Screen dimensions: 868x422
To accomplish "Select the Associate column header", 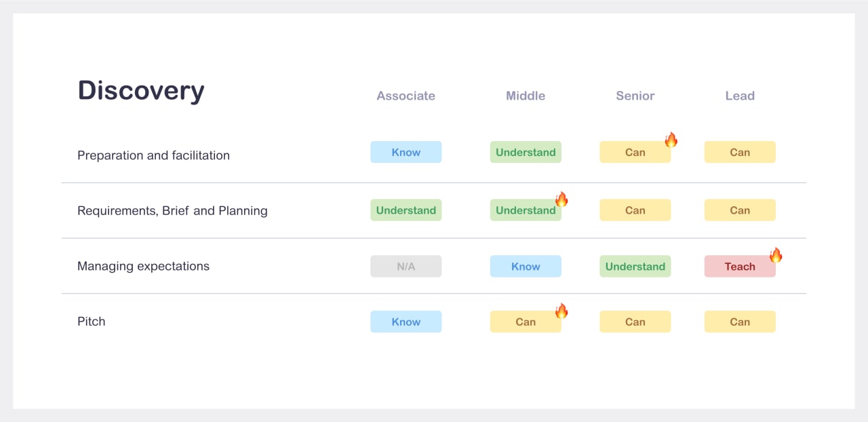I will coord(406,96).
